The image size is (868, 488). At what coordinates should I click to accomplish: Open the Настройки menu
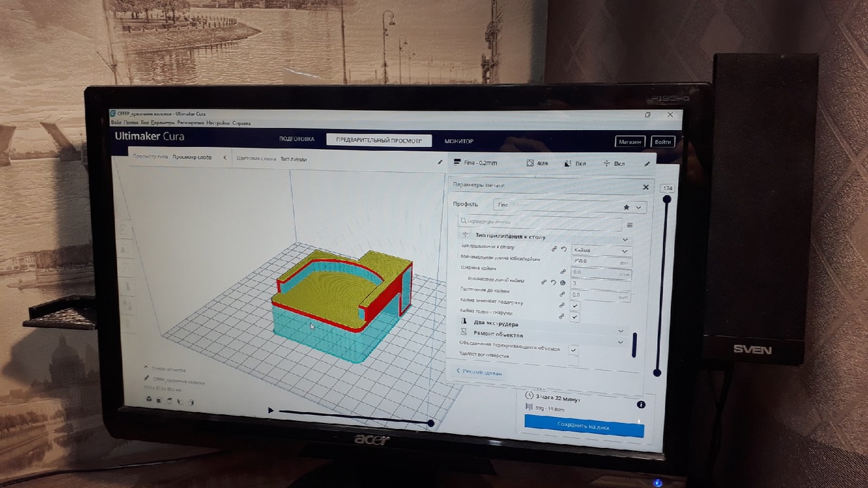(x=218, y=123)
